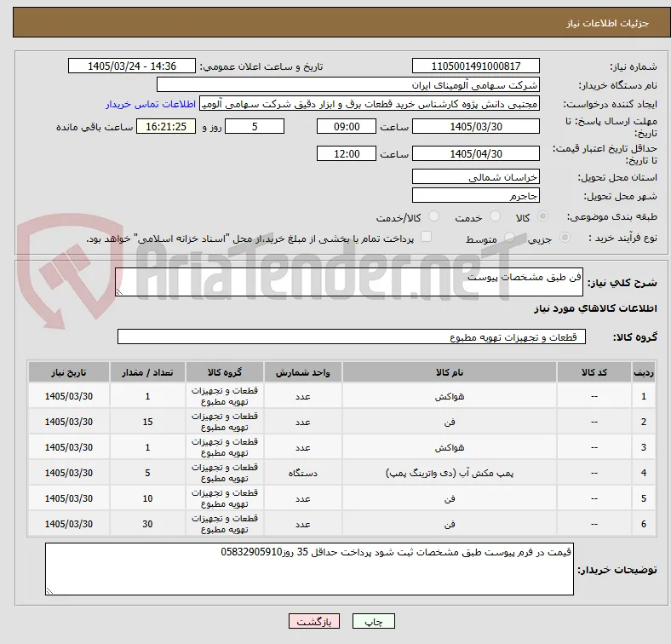
Task: Click unit دستگاه in row 4
Action: (x=303, y=473)
